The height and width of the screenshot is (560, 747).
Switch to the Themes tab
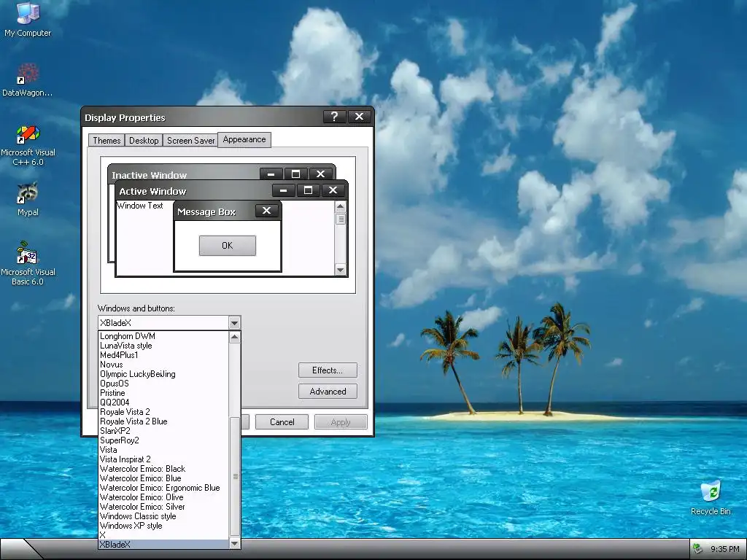pyautogui.click(x=107, y=141)
